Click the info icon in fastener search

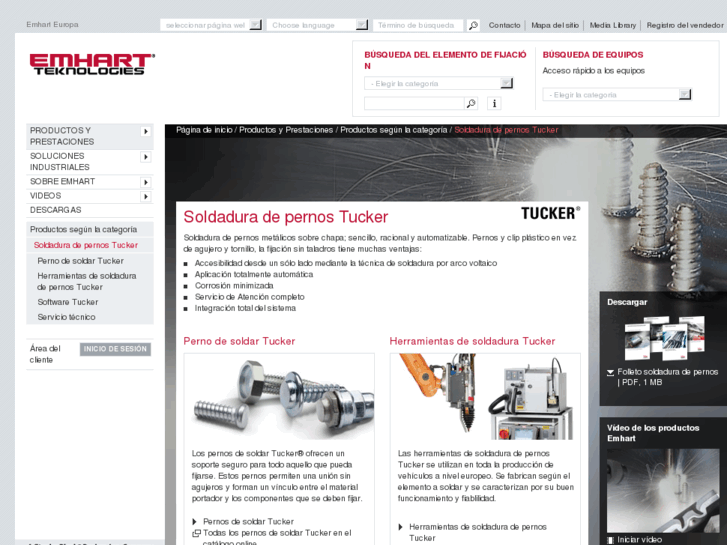494,103
